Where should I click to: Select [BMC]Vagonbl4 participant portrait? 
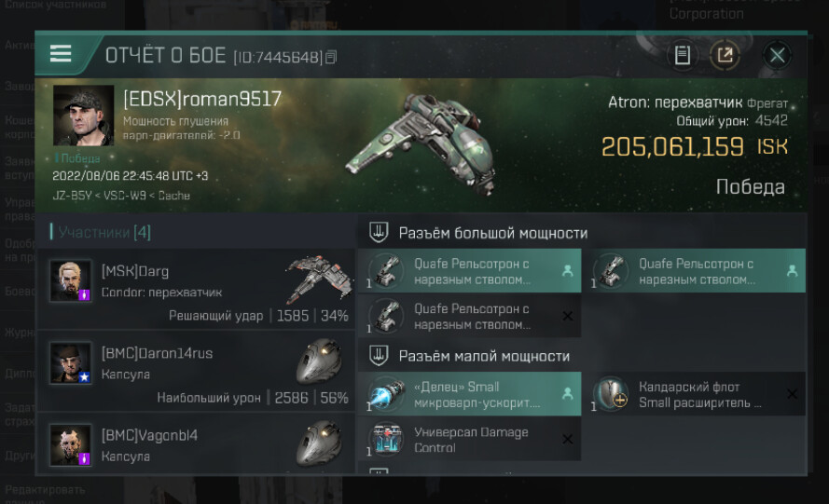coord(70,445)
